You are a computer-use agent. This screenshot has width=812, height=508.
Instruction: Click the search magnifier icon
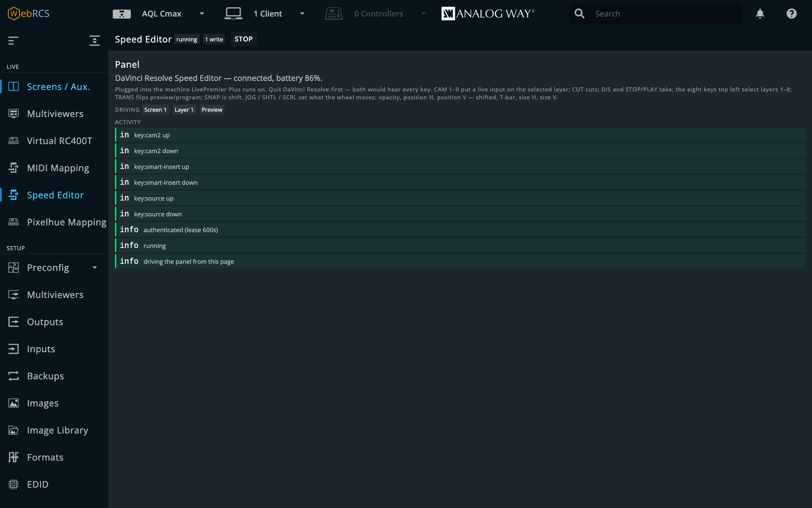click(579, 14)
